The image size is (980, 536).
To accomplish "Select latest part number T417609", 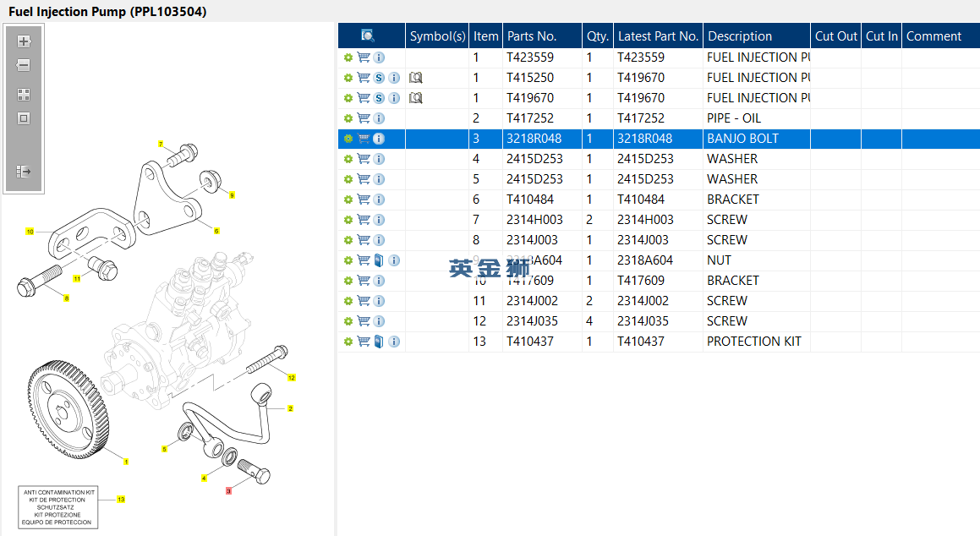I will [x=658, y=281].
